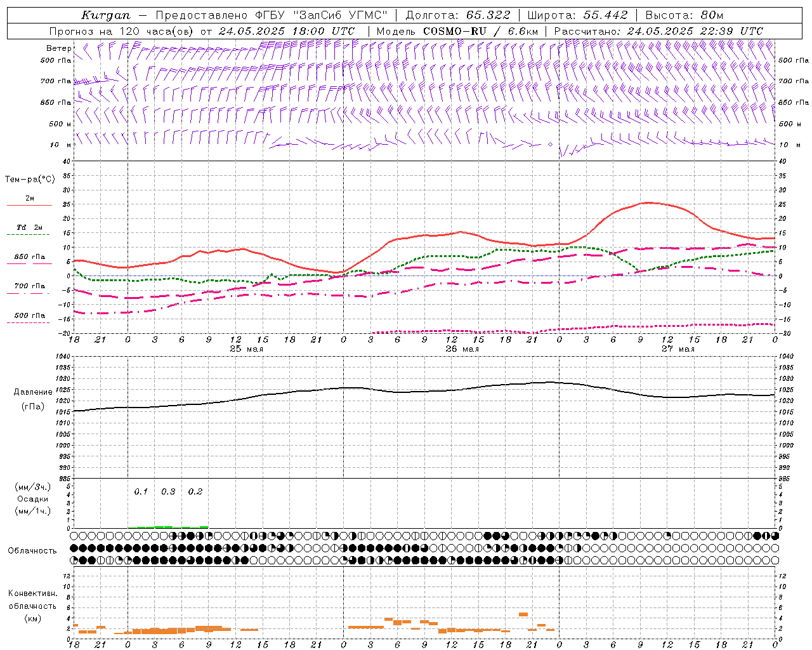Click the '(мм/1ч.)' hourly precipitation unit label
The height and width of the screenshot is (650, 812).
32,511
